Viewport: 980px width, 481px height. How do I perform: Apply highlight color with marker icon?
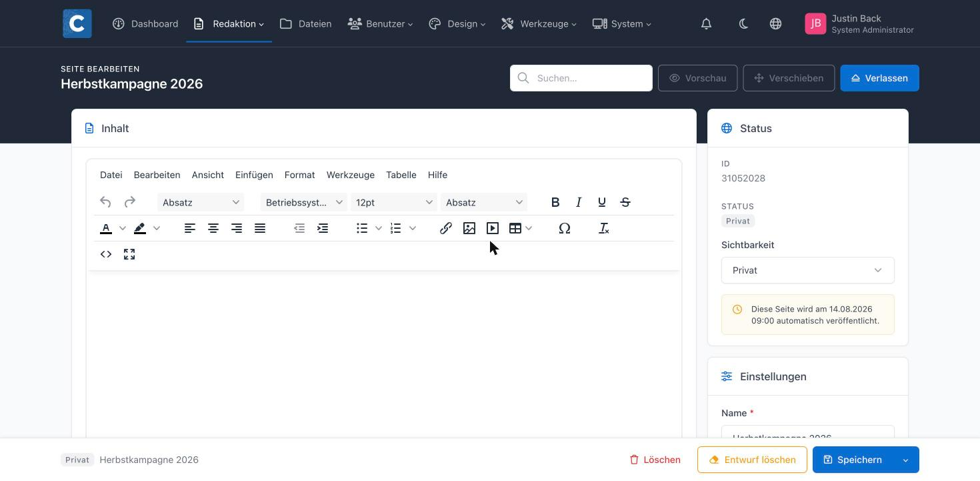coord(140,228)
